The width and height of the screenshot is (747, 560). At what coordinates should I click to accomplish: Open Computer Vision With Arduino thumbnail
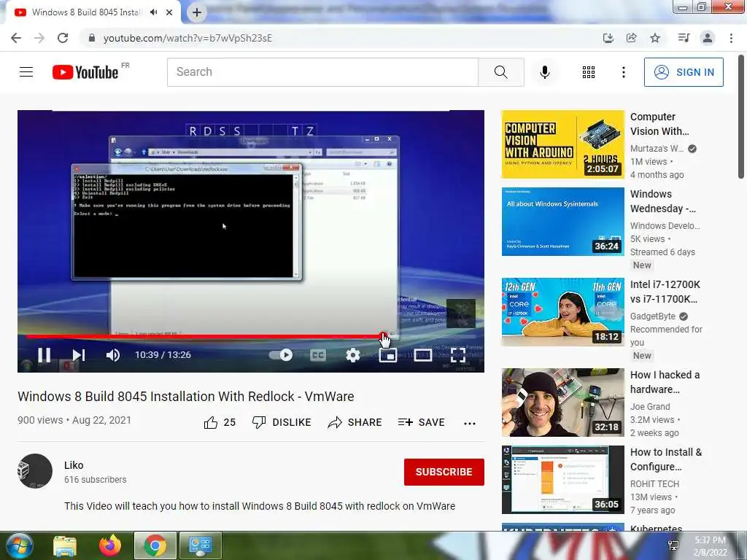point(562,144)
